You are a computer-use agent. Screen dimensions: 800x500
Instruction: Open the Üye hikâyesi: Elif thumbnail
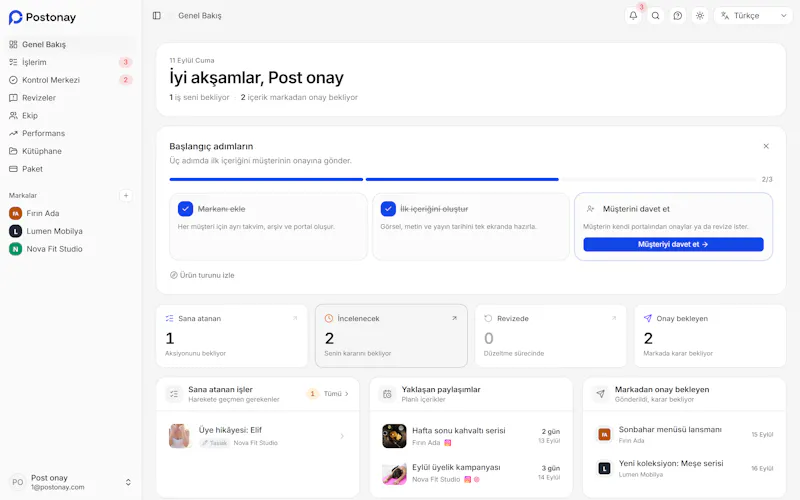[180, 436]
